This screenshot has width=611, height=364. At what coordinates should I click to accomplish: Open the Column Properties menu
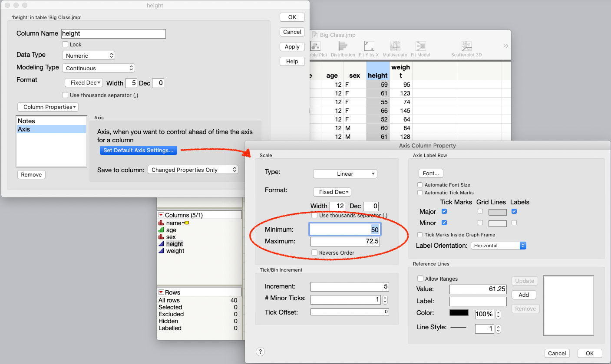coord(48,107)
